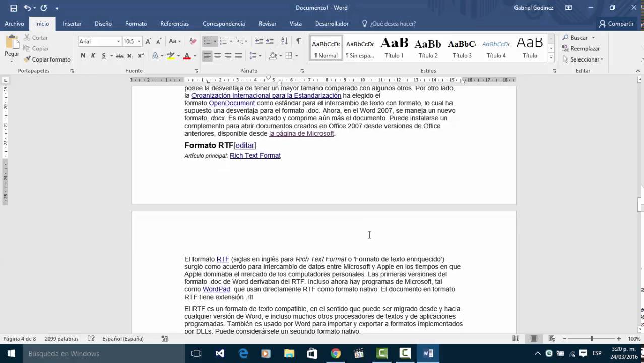Screen dimensions: 644x363
Task: Justify text alignment
Action: [x=238, y=56]
